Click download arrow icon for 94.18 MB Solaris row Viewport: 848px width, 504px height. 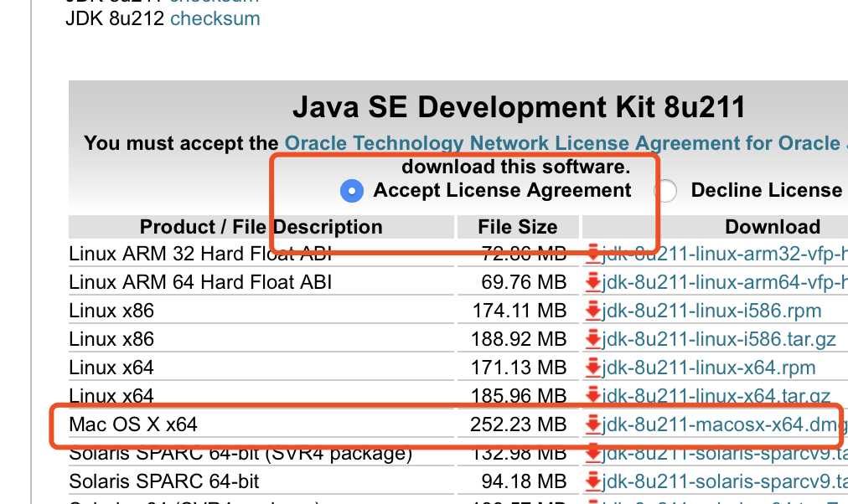[x=593, y=481]
